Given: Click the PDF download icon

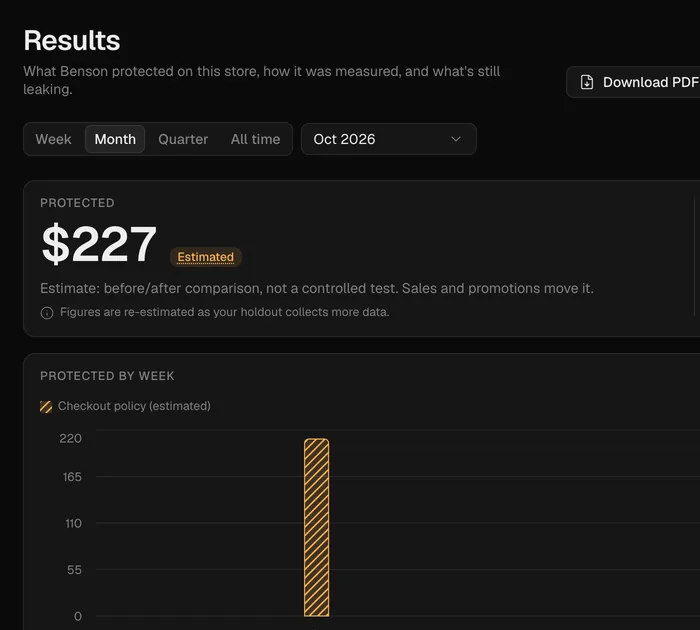Looking at the screenshot, I should 587,82.
